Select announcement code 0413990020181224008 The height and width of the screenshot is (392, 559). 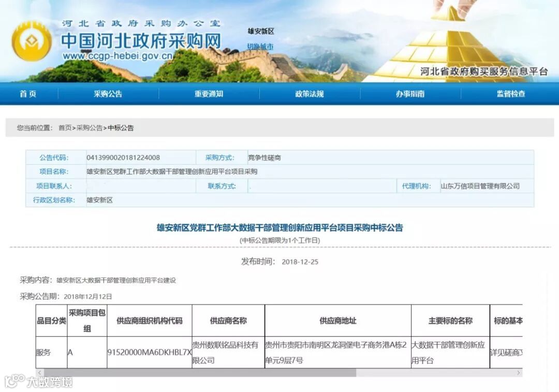[123, 157]
